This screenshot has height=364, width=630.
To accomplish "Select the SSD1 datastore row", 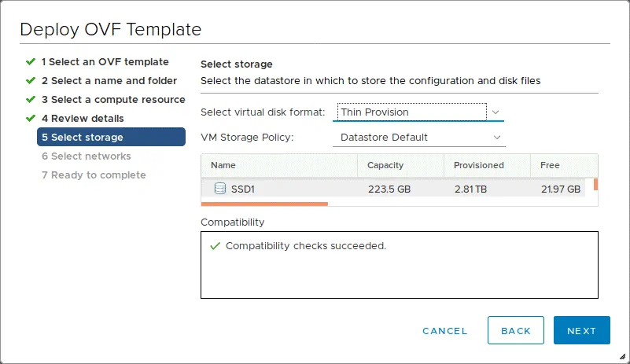I will point(393,189).
